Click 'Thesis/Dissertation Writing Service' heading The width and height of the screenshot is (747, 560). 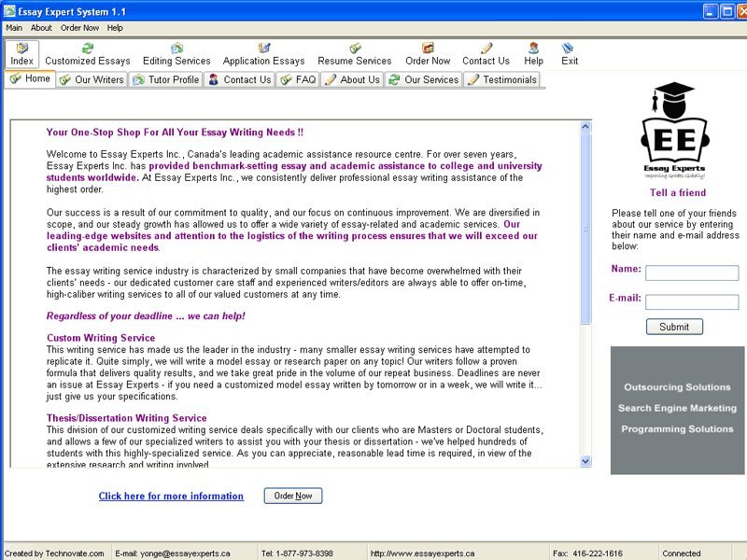(127, 417)
